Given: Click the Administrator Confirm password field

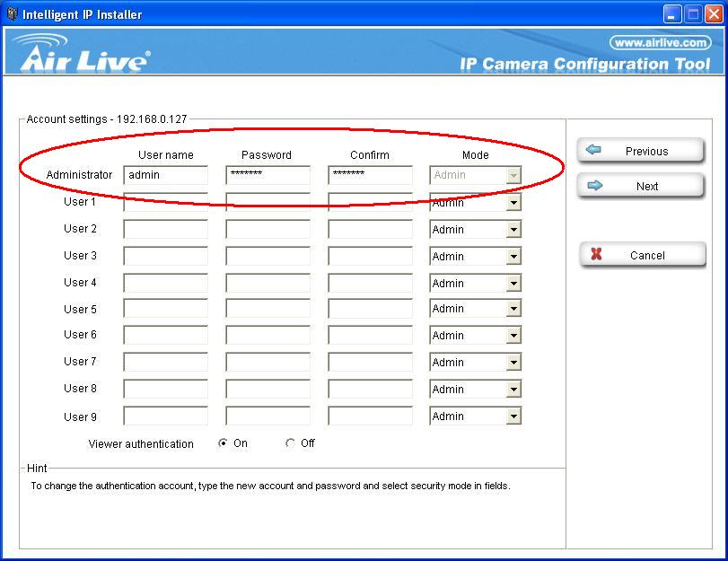Looking at the screenshot, I should point(370,175).
